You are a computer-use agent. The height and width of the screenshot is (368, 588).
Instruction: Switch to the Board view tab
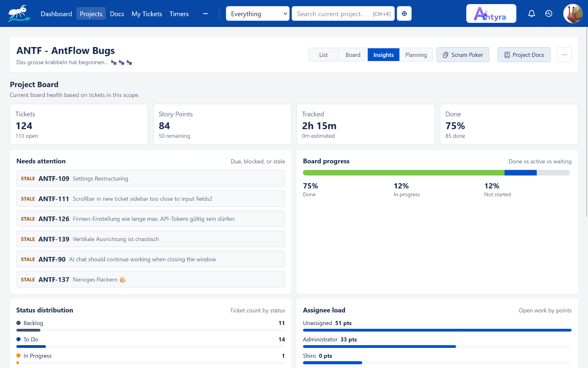[x=353, y=55]
